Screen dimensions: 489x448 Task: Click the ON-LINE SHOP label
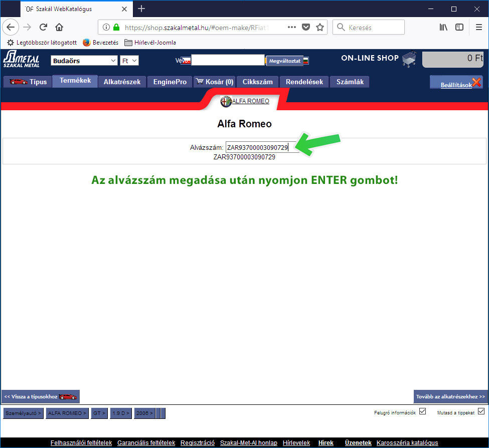(x=370, y=58)
